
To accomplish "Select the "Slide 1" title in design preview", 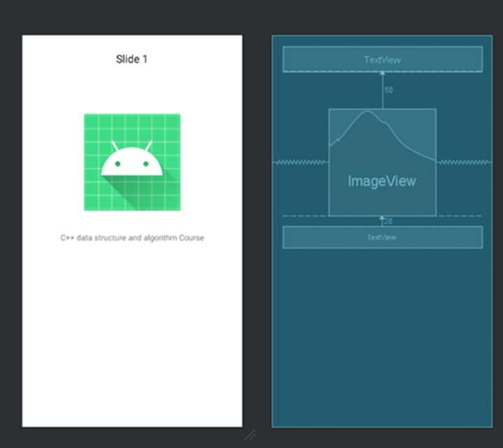I will pyautogui.click(x=131, y=59).
